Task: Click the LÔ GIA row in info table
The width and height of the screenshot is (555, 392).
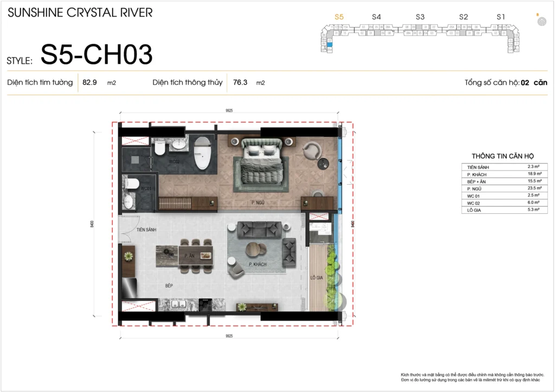Action: pos(502,209)
